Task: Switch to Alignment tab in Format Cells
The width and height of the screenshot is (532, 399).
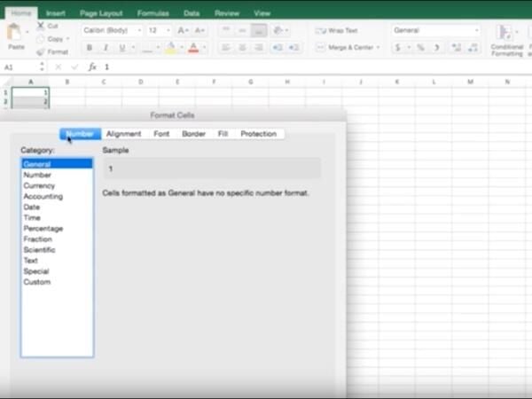Action: (x=124, y=134)
